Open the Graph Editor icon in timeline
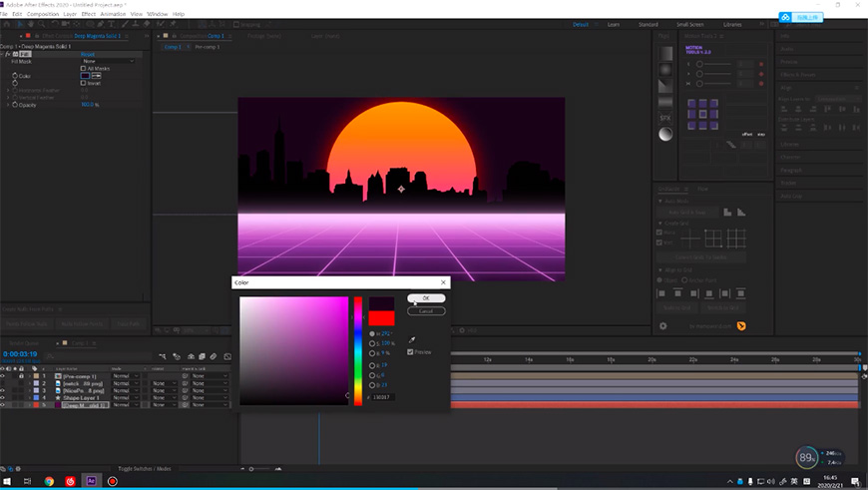868x490 pixels. pos(227,356)
